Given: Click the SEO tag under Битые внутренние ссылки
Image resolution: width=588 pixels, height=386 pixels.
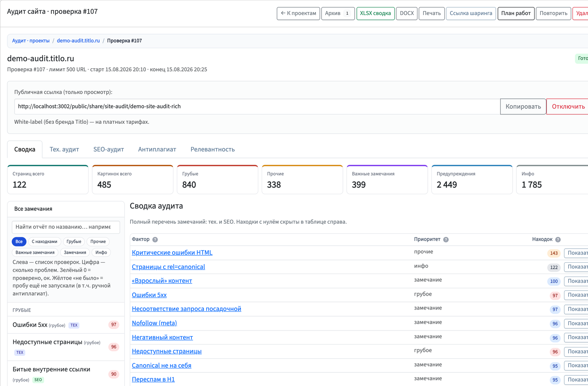Looking at the screenshot, I should pyautogui.click(x=38, y=380).
